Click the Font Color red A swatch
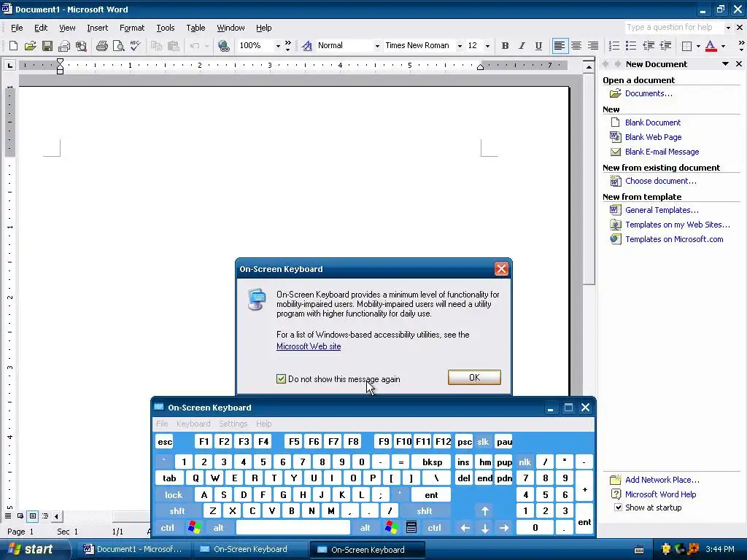 711,46
